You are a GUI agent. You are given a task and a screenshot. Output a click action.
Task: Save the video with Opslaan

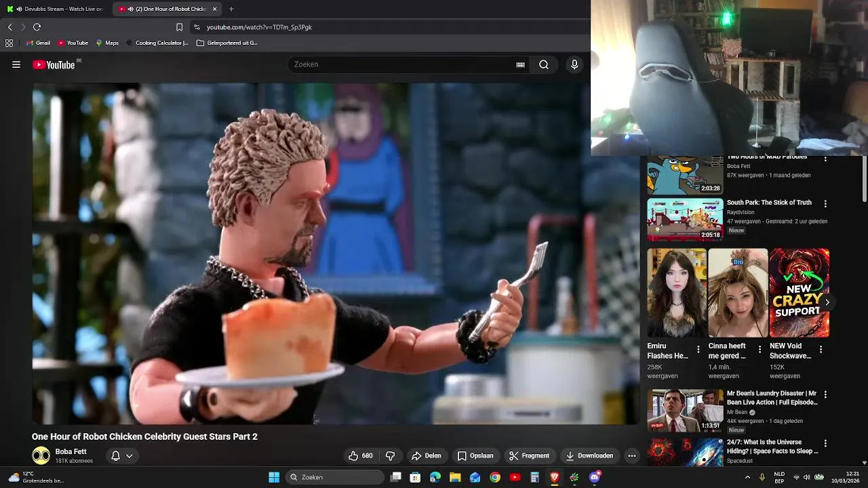tap(475, 455)
